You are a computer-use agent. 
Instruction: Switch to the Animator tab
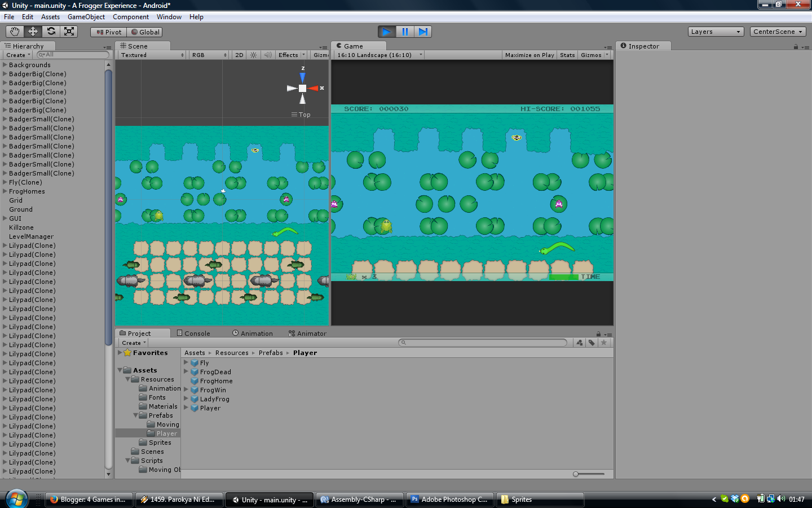[307, 334]
